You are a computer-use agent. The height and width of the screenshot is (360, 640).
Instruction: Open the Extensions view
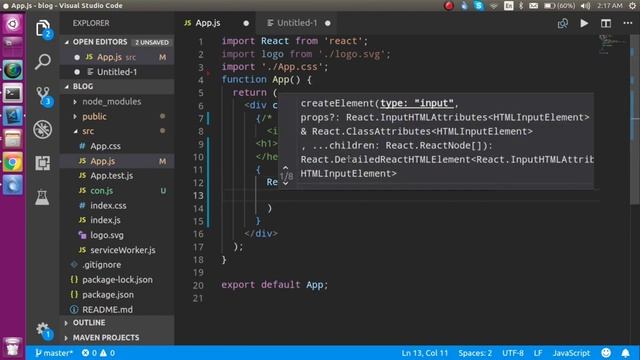click(x=43, y=163)
